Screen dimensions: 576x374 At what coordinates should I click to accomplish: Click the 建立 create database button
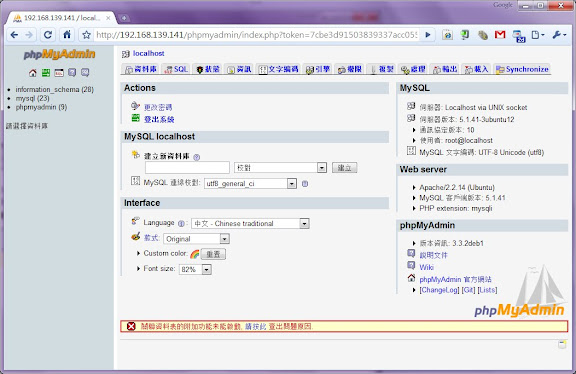344,168
